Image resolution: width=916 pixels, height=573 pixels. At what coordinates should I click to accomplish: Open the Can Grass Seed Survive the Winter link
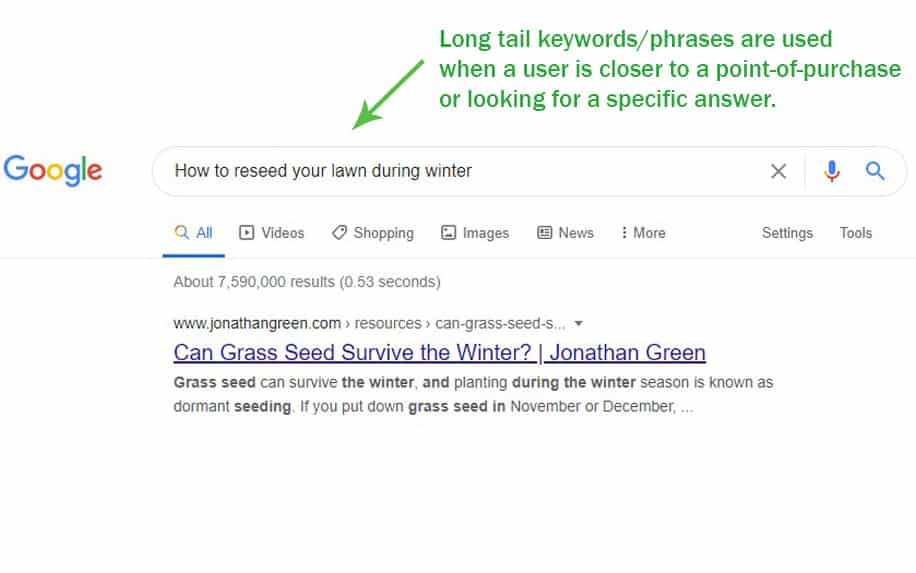point(439,353)
